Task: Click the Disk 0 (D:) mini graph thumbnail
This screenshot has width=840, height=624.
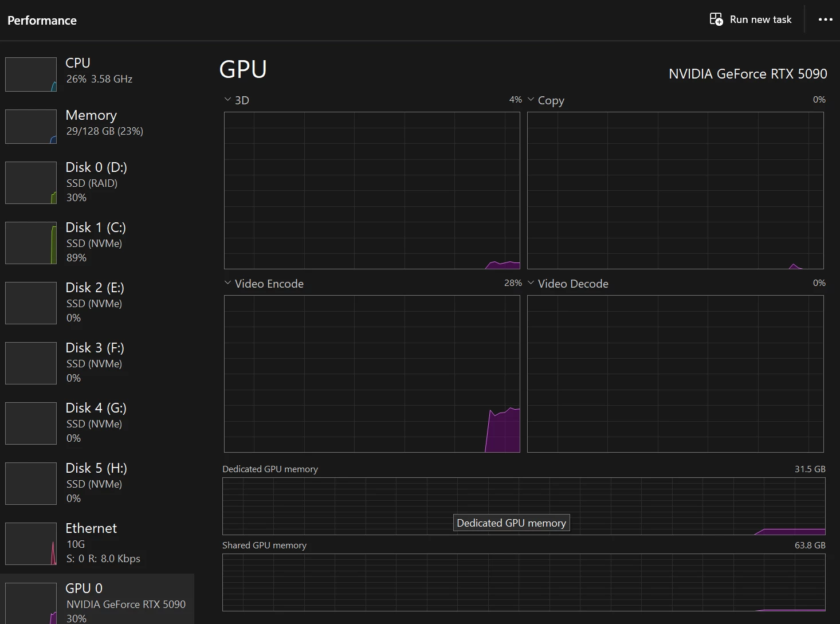Action: tap(31, 183)
